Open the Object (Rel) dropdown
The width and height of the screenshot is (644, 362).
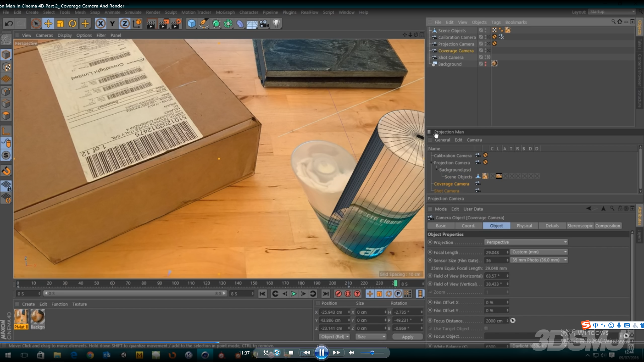(x=334, y=337)
